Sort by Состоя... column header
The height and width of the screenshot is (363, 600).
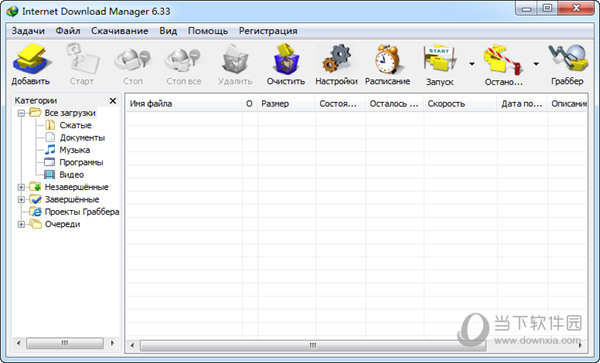point(341,104)
